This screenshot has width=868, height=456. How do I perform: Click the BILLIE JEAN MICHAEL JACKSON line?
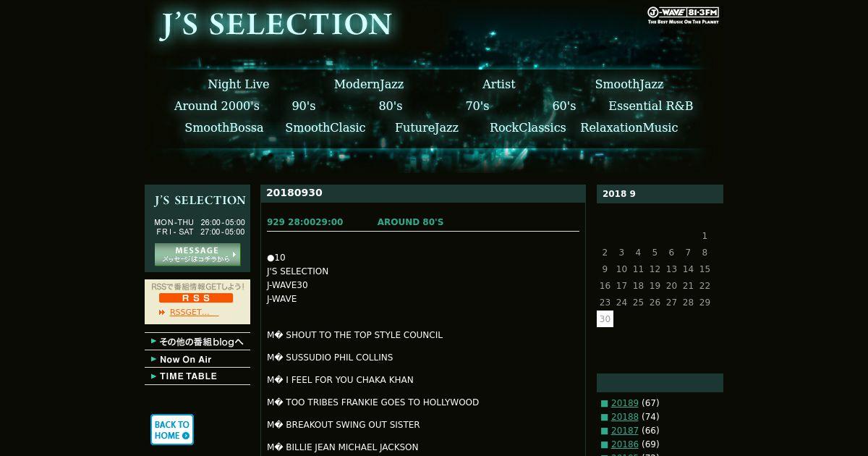point(342,447)
